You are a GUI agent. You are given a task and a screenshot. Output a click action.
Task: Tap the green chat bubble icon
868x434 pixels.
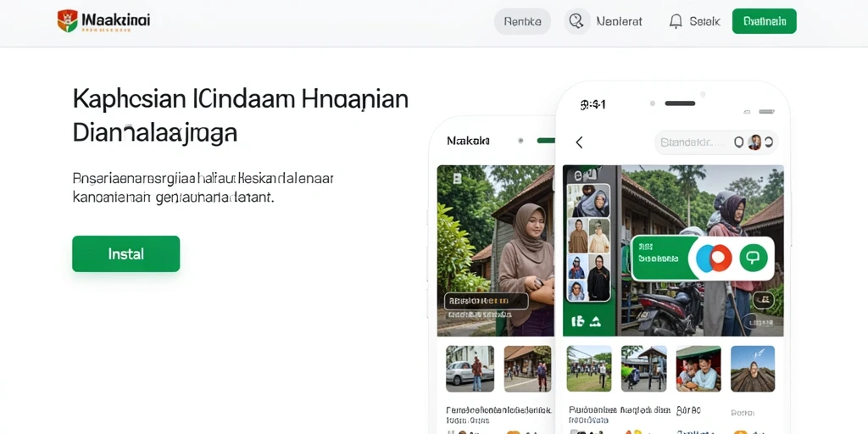(x=754, y=258)
